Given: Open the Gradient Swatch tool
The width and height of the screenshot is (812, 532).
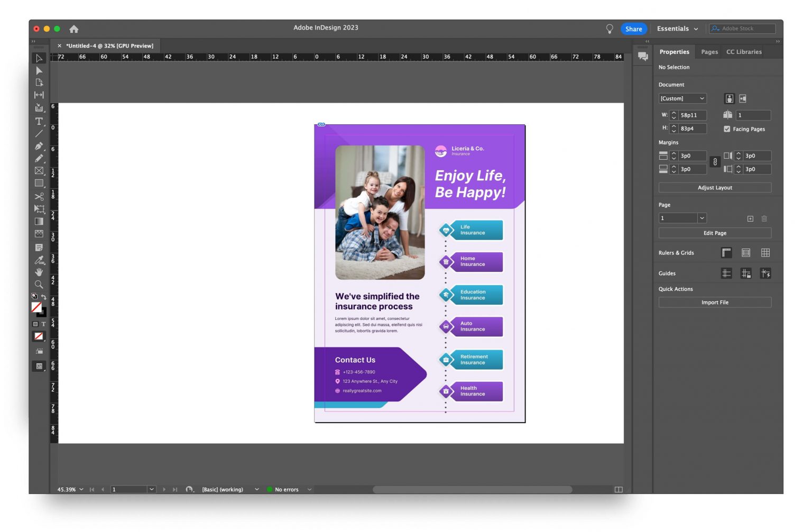Looking at the screenshot, I should tap(39, 221).
